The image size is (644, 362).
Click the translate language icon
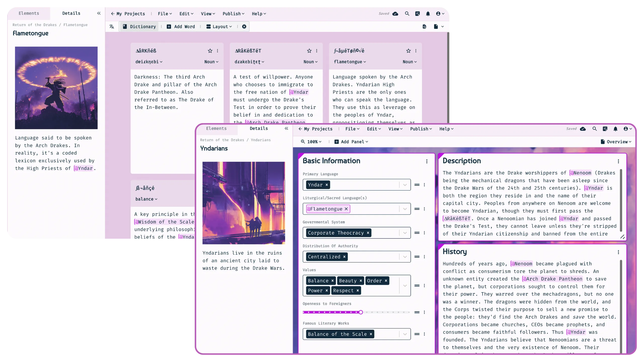[112, 27]
